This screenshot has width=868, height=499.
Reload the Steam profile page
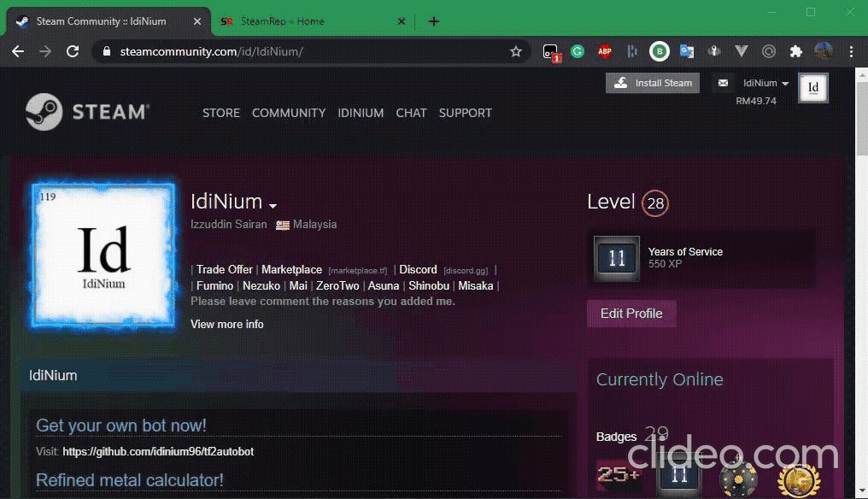click(73, 51)
